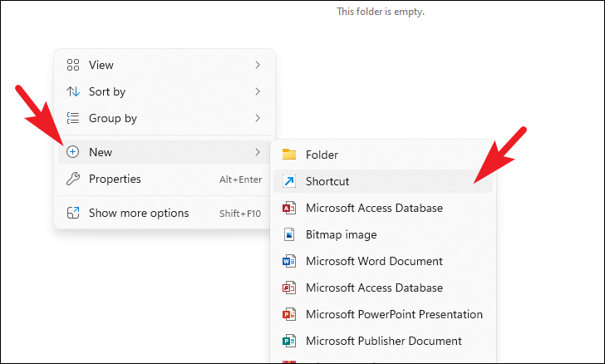Click the Group by list icon
The height and width of the screenshot is (364, 605).
click(x=72, y=118)
